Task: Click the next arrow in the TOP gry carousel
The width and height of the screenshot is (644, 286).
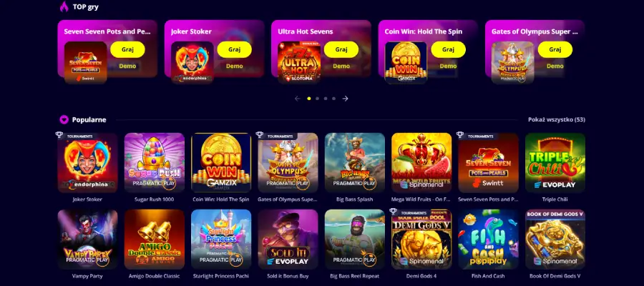Action: click(x=346, y=99)
